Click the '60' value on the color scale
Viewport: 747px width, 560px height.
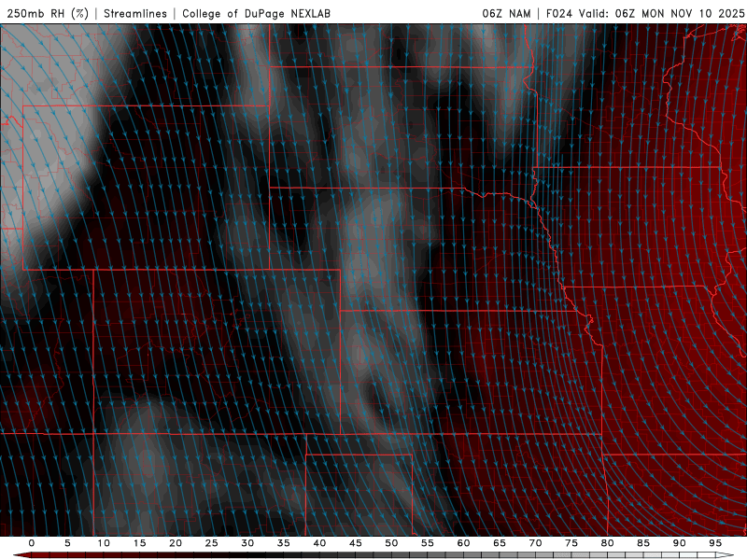pos(463,543)
